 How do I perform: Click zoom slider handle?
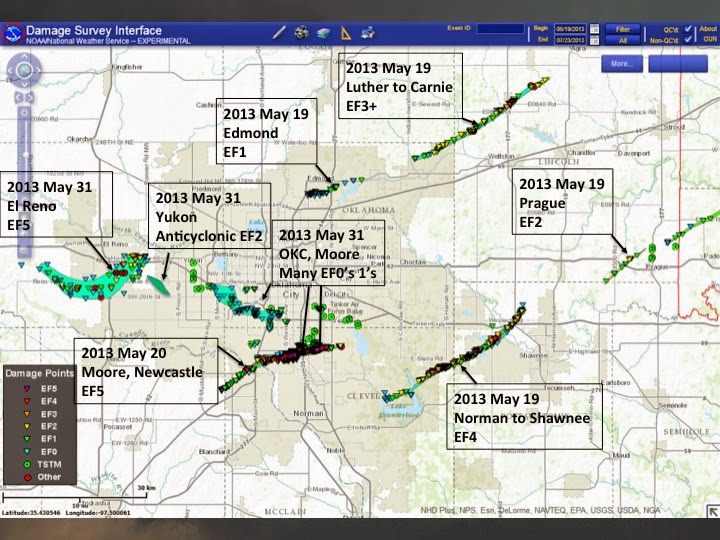[25, 155]
